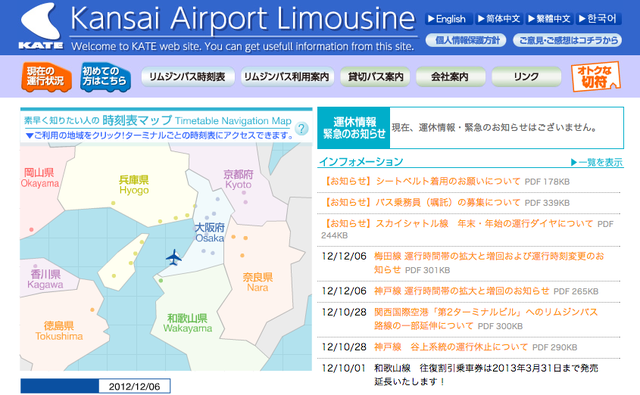This screenshot has height=395, width=640.
Task: Open ご意見・ご感想はコチラから feedback button
Action: [x=568, y=40]
